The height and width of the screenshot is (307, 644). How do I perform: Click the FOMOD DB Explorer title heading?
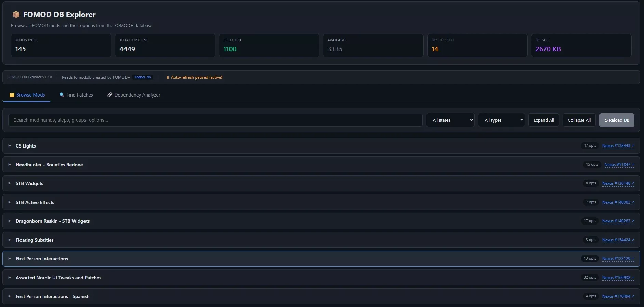coord(60,14)
